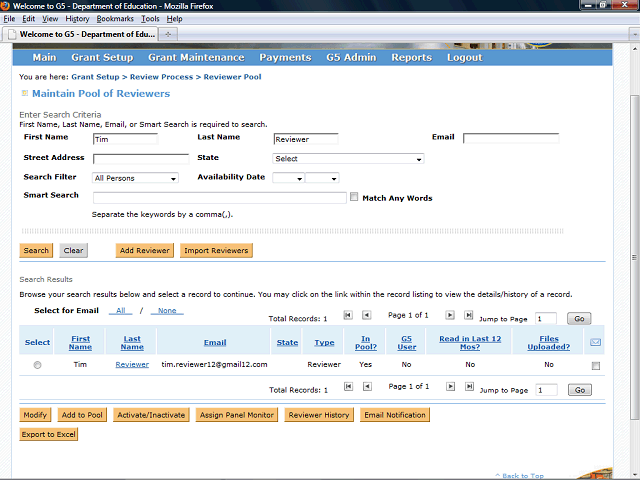
Task: Click the previous page arrow above results
Action: point(367,315)
